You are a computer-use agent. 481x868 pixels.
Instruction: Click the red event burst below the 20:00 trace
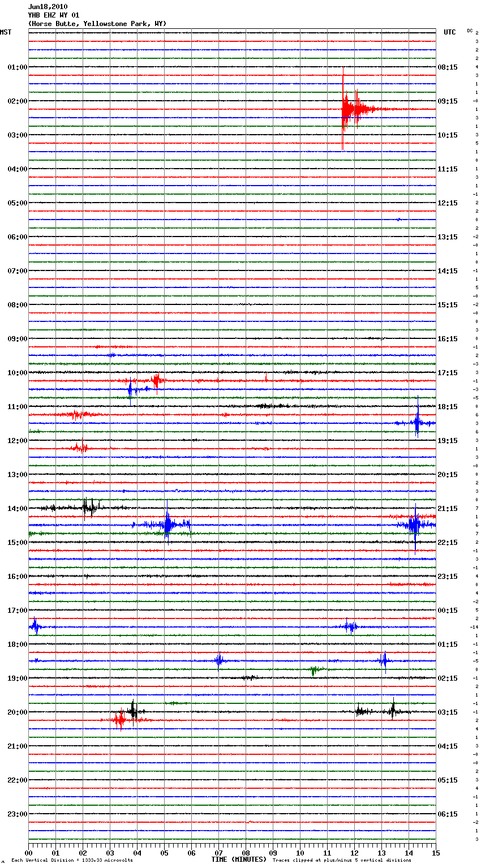(120, 720)
